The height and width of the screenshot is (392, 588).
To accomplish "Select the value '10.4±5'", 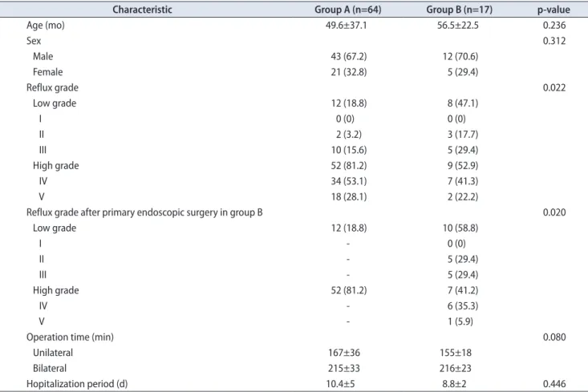I will (x=340, y=384).
